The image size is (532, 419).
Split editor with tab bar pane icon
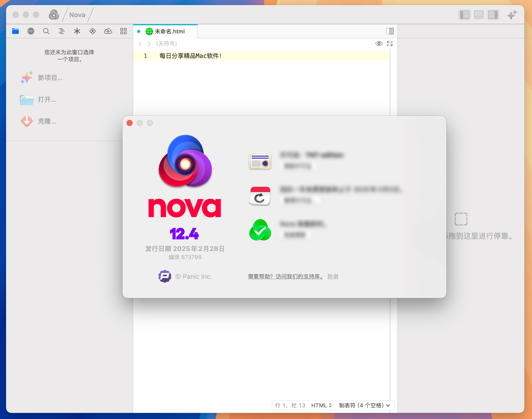click(390, 31)
